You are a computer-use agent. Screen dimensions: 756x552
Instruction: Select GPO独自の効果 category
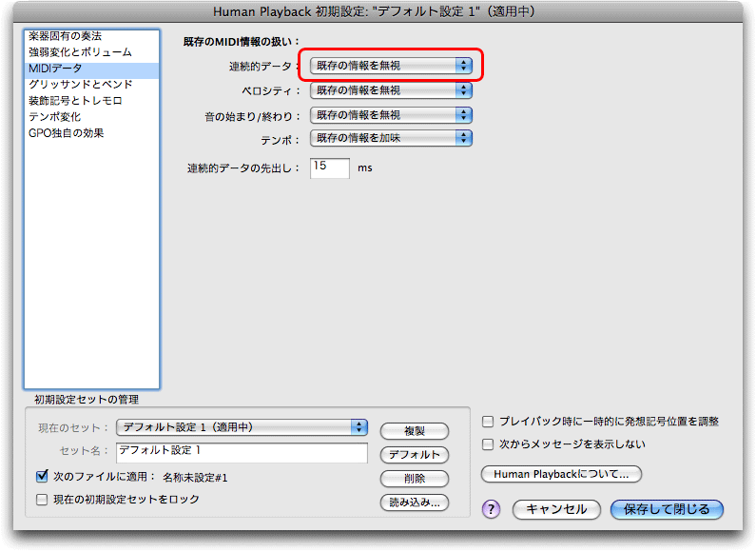[x=91, y=133]
